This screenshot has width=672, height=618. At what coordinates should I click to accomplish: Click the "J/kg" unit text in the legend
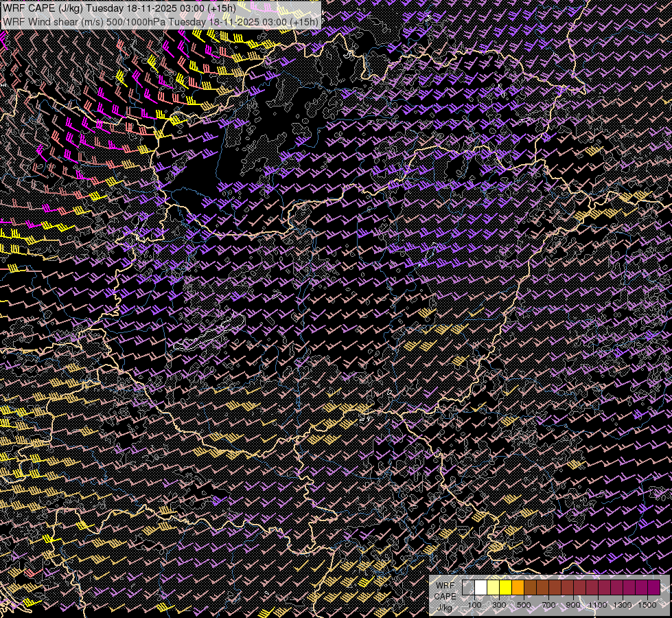(x=444, y=608)
